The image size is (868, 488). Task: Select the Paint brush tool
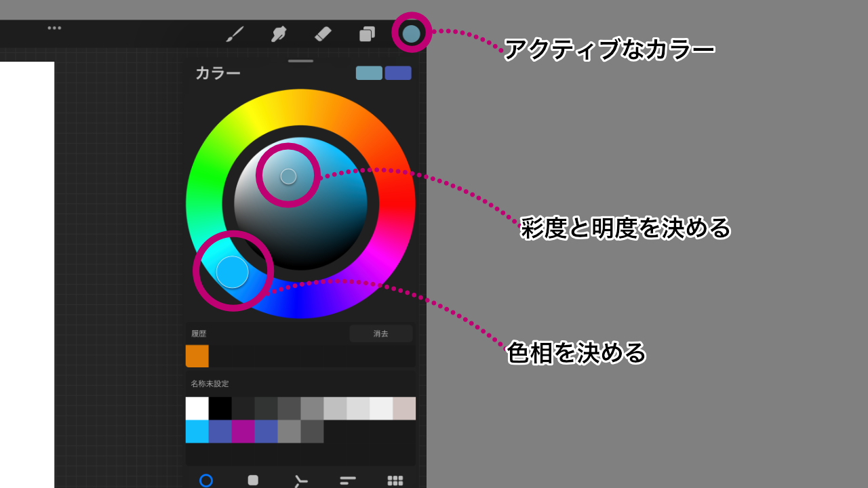[235, 34]
